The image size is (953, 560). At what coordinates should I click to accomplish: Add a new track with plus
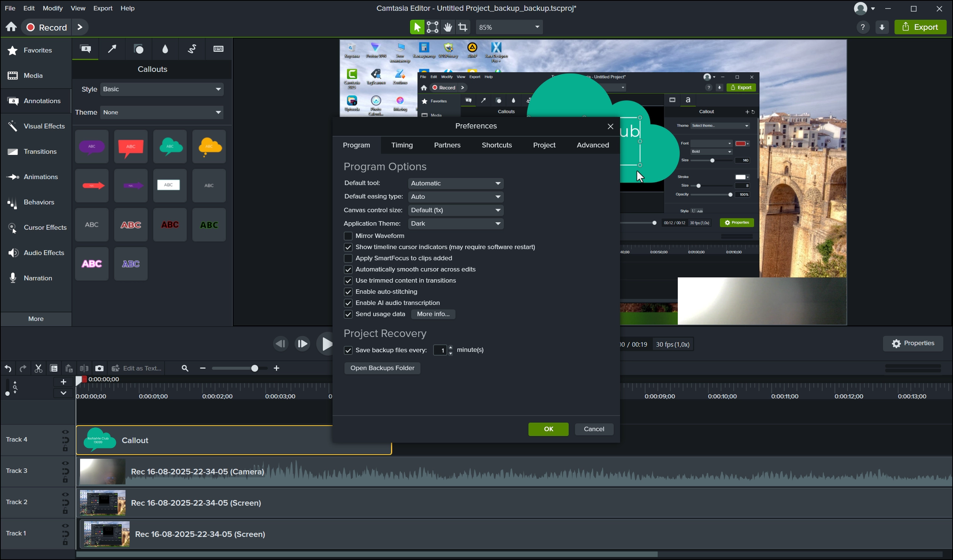64,382
